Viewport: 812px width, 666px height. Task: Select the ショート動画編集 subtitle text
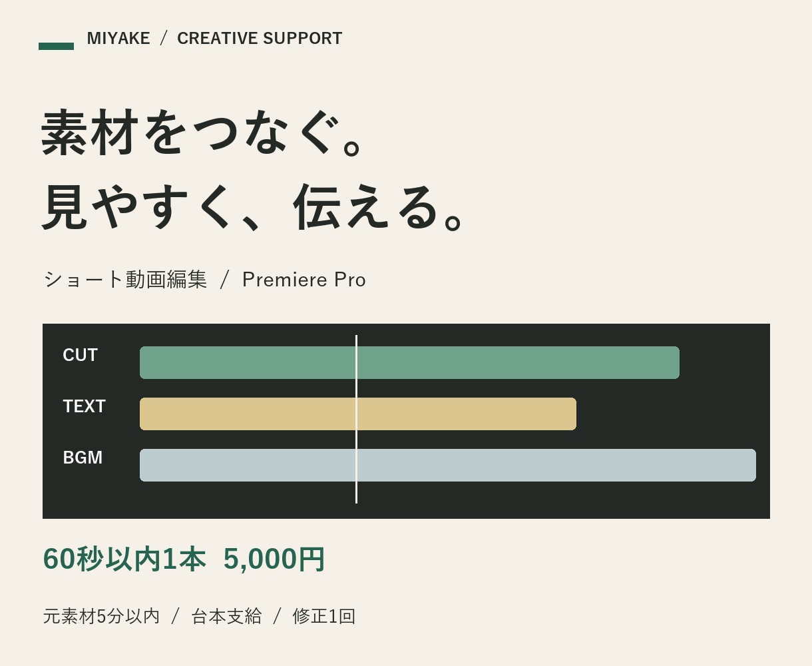click(x=125, y=279)
